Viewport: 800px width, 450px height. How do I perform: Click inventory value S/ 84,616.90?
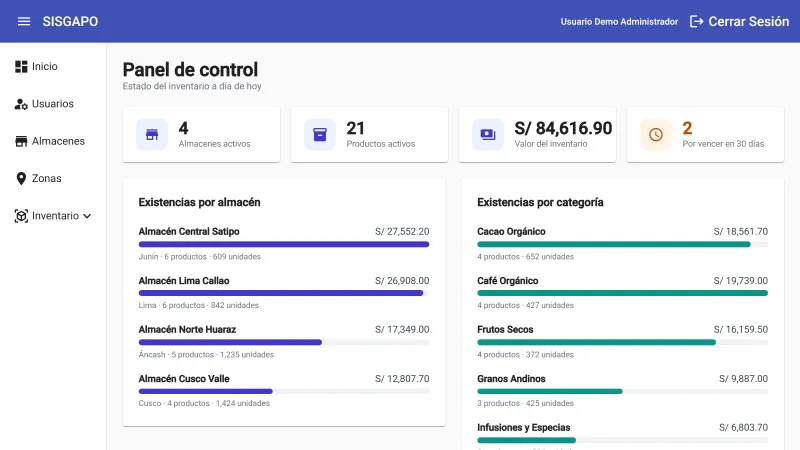[563, 128]
